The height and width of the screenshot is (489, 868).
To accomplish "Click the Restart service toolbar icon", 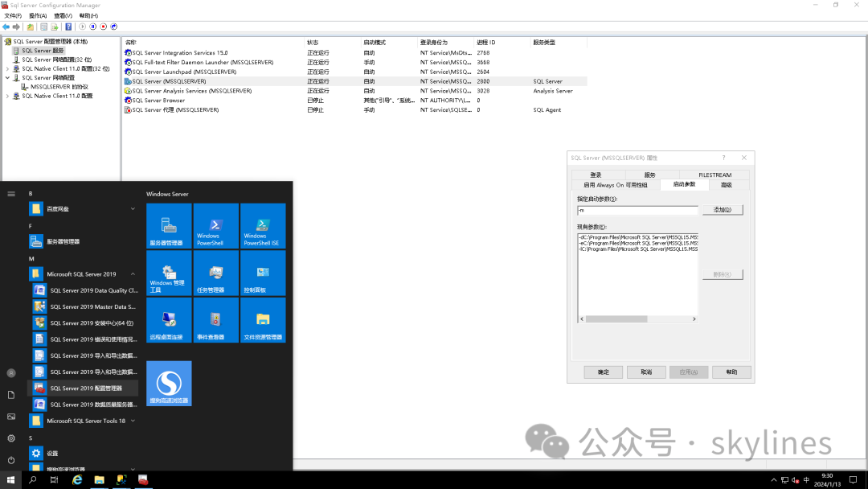I will point(114,27).
